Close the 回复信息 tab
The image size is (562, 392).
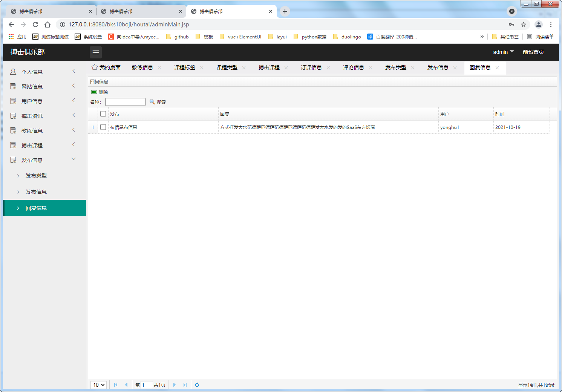497,68
